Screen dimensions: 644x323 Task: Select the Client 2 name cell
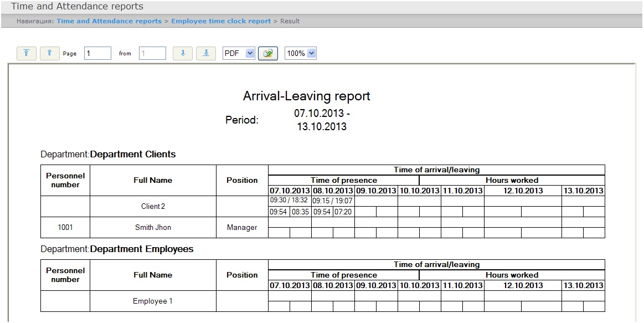[153, 206]
